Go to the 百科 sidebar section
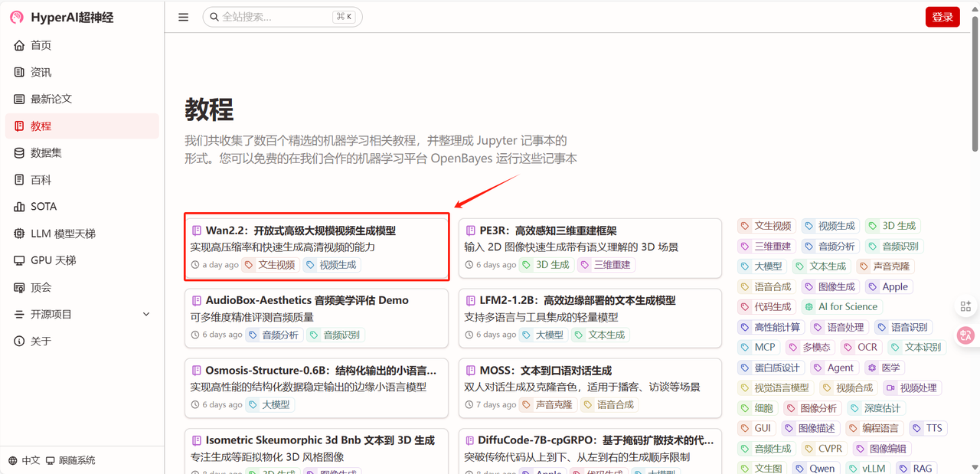 pyautogui.click(x=41, y=180)
